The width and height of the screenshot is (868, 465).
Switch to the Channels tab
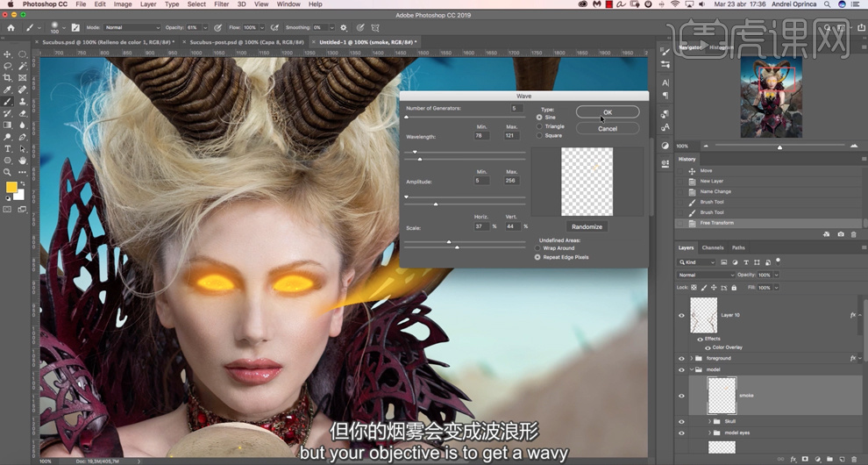pos(713,247)
